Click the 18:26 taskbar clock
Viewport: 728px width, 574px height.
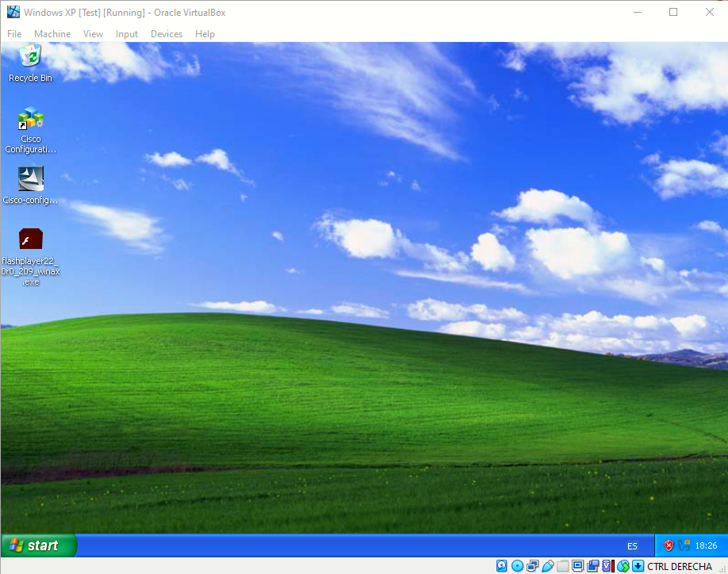(x=706, y=545)
